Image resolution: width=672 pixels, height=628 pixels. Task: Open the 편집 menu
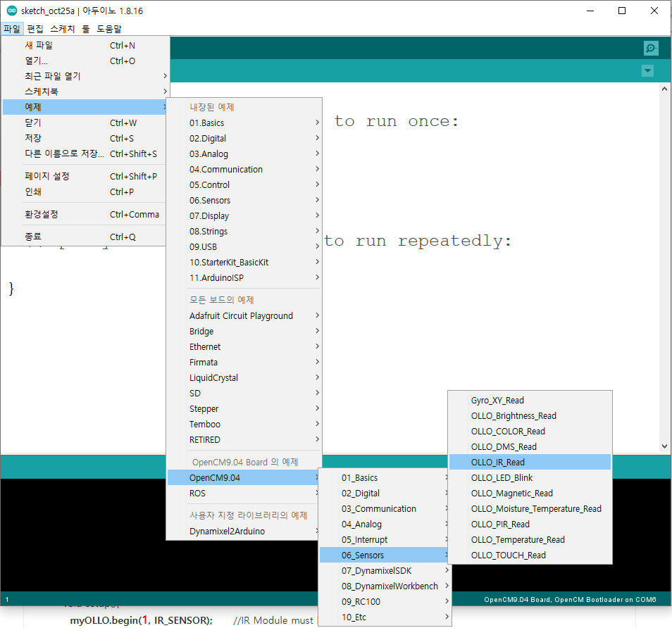(35, 29)
